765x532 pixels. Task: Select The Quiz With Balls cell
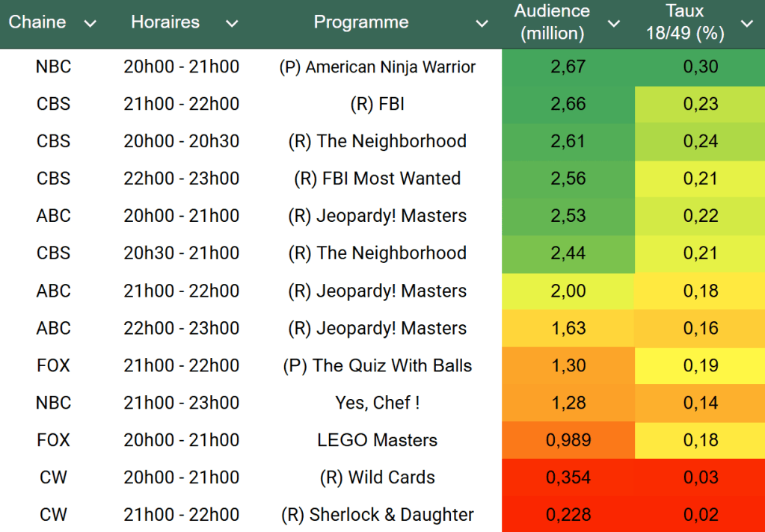click(378, 365)
